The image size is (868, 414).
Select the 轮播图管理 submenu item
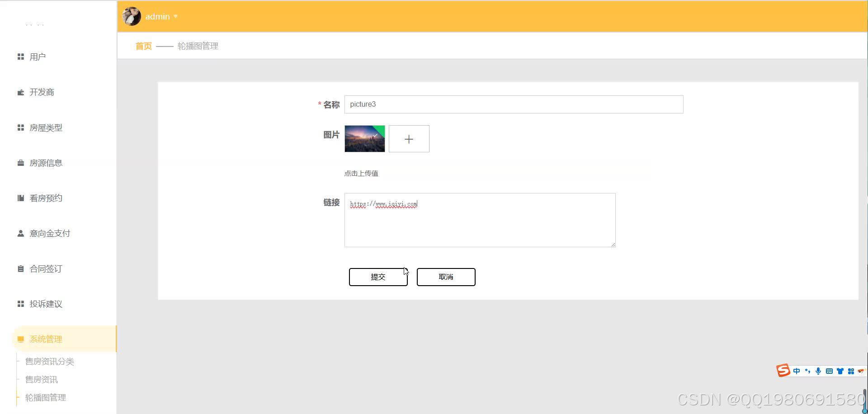(x=45, y=397)
